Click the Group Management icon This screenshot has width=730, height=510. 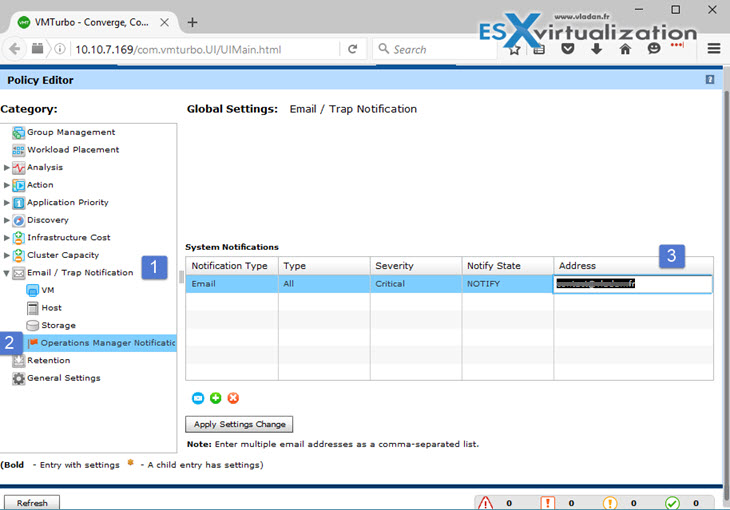(x=19, y=133)
